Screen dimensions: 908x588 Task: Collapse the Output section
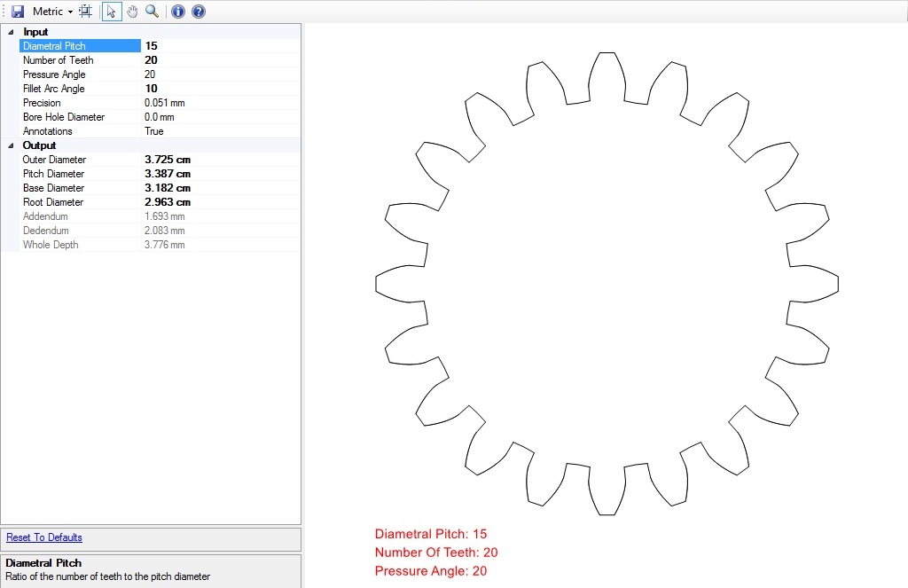[x=11, y=145]
